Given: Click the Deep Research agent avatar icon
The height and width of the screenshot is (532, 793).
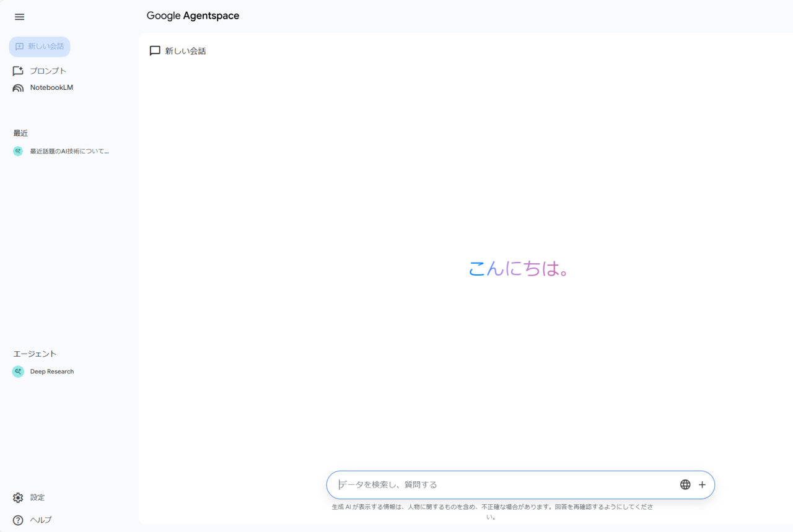Looking at the screenshot, I should pos(18,372).
